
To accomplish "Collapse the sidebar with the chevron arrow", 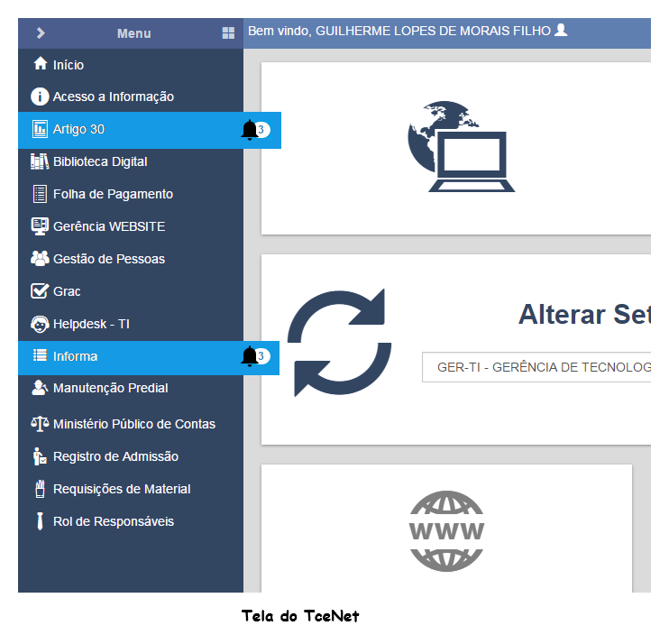I will pos(41,33).
